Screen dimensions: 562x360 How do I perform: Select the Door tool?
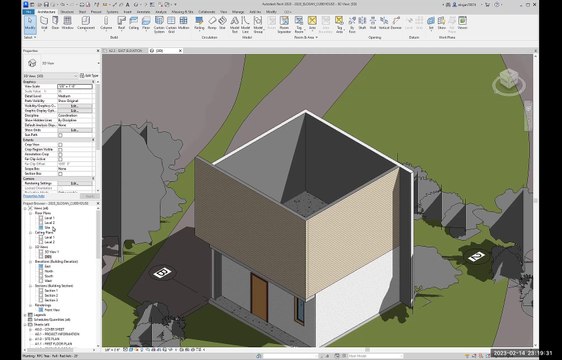point(55,23)
